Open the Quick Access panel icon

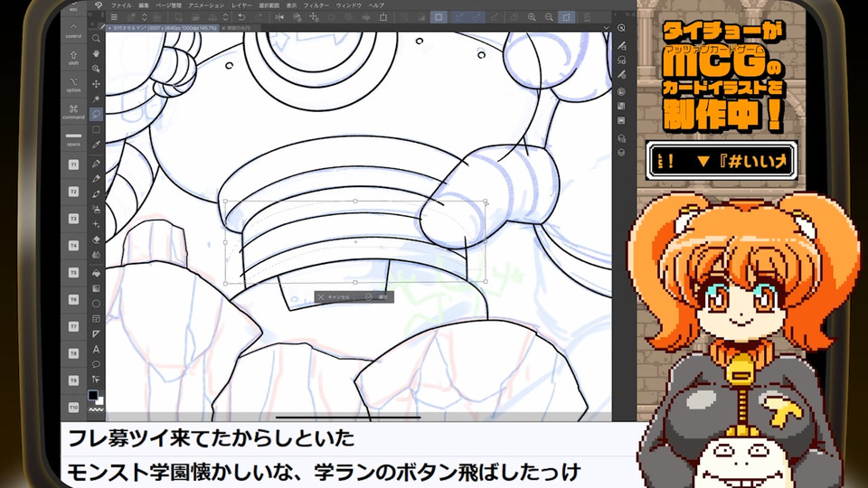point(622,28)
